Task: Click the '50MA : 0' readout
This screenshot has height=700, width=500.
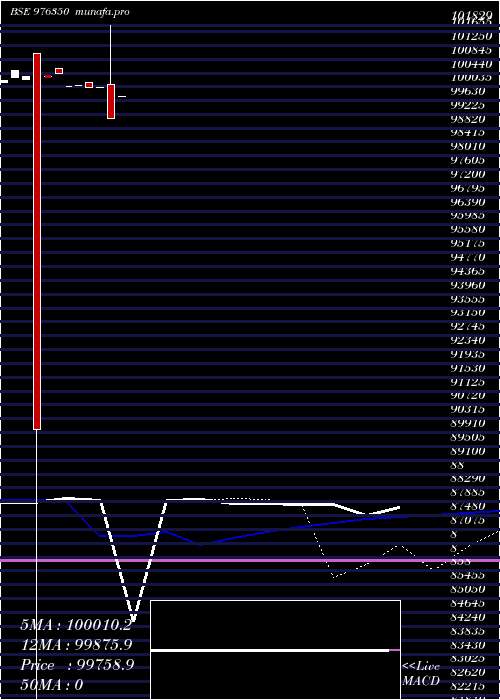Action: click(52, 685)
